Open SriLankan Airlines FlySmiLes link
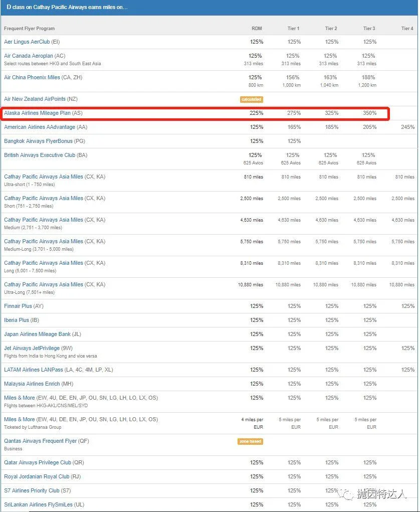 [38, 504]
